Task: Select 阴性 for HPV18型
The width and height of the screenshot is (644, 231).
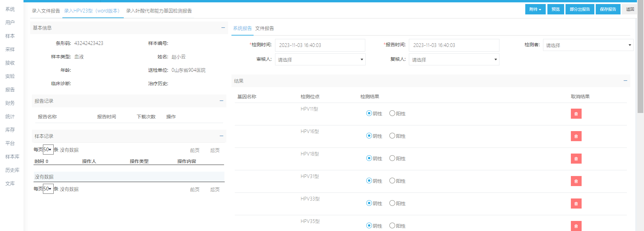Action: (369, 158)
